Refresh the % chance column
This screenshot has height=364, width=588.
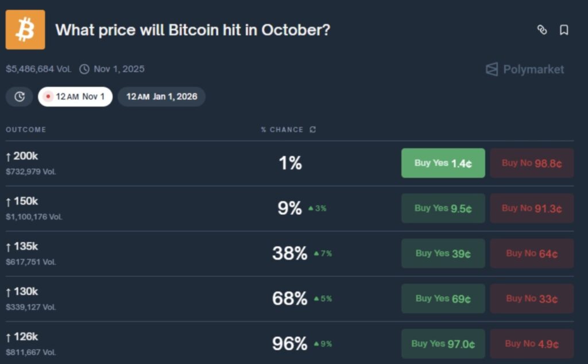[313, 130]
